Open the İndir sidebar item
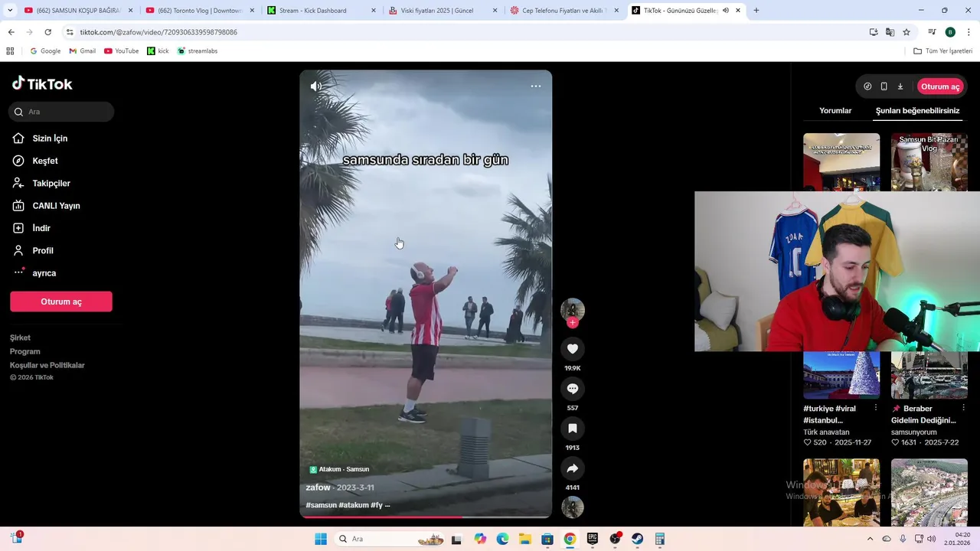980x551 pixels. 41,228
